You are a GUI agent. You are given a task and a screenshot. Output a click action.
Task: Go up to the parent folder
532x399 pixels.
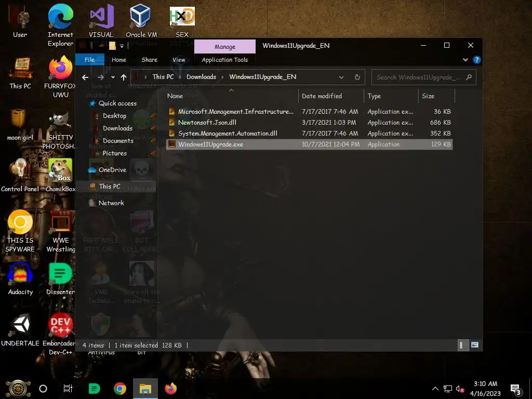pyautogui.click(x=124, y=77)
